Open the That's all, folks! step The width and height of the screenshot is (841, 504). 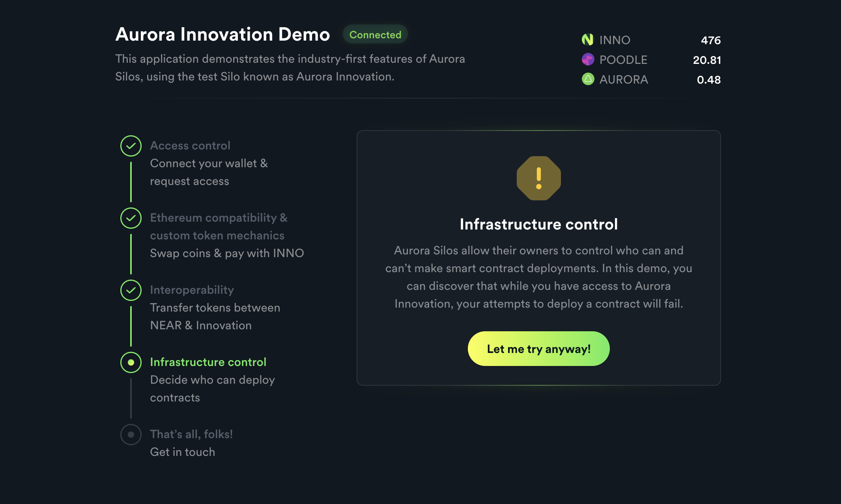(x=191, y=434)
